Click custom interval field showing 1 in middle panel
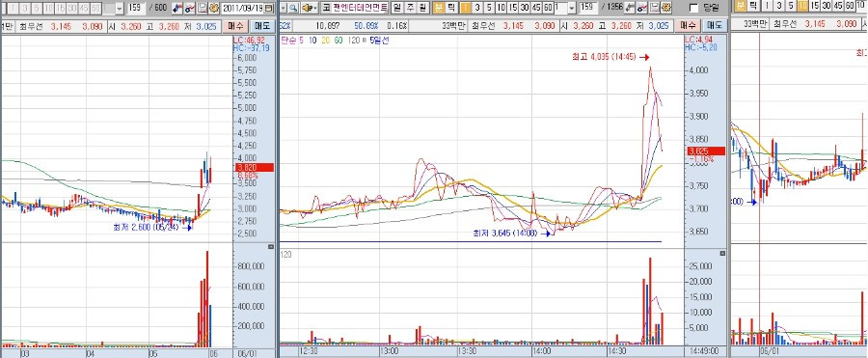Viewport: 868px width, 358px height. click(560, 8)
